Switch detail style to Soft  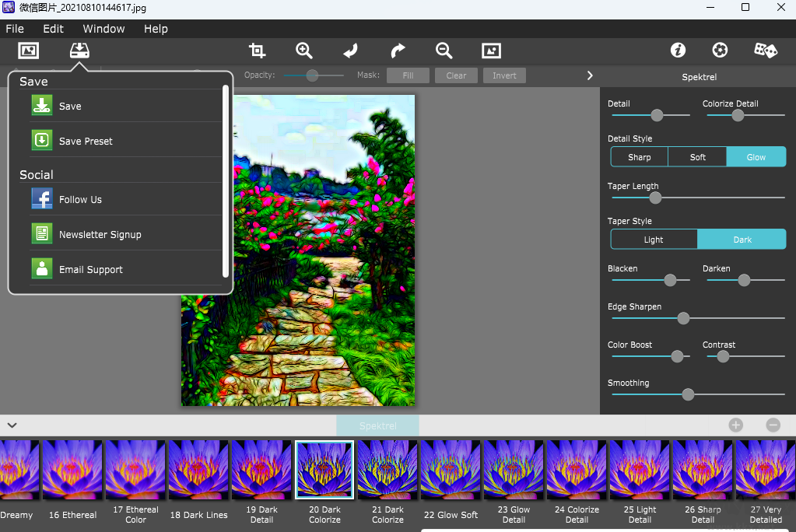(697, 157)
